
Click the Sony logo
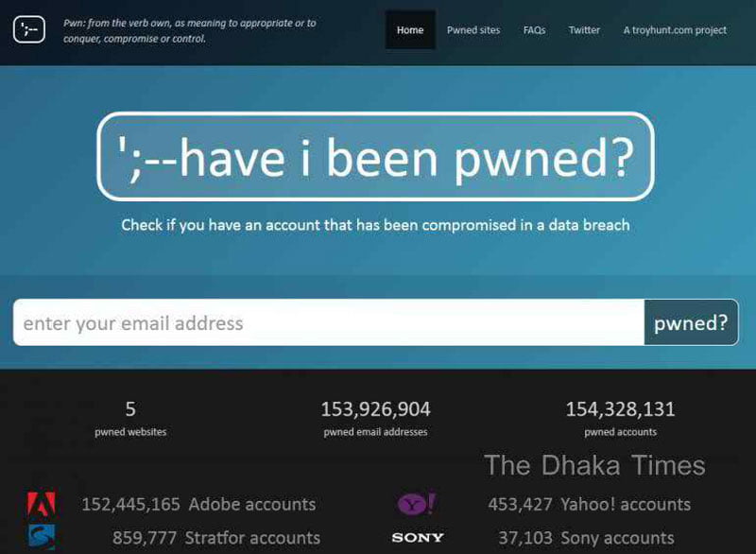[x=418, y=538]
